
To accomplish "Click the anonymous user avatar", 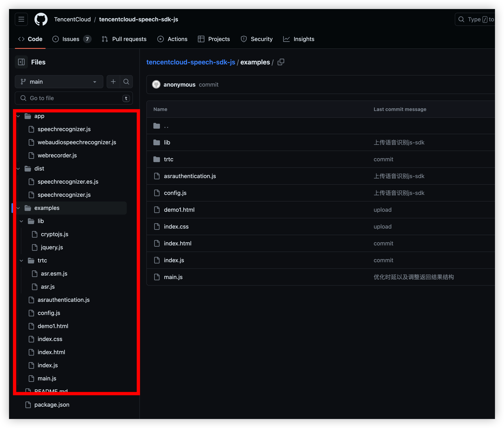I will click(x=156, y=85).
